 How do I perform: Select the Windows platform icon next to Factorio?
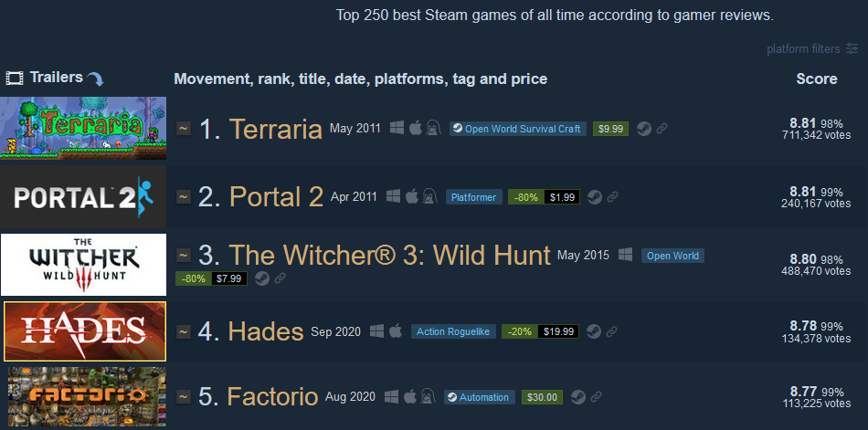[x=391, y=397]
